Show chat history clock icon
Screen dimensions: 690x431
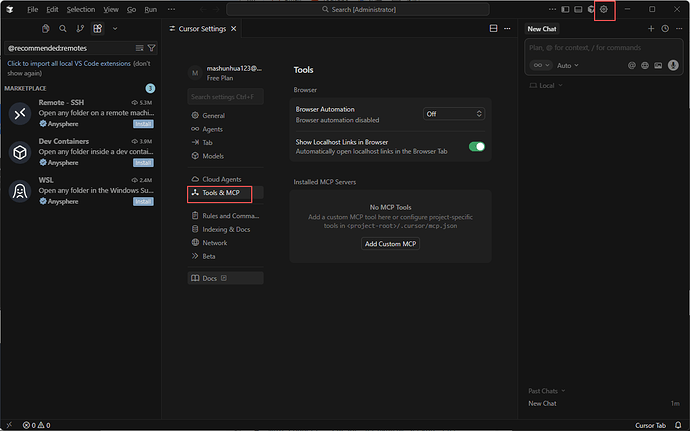point(665,29)
